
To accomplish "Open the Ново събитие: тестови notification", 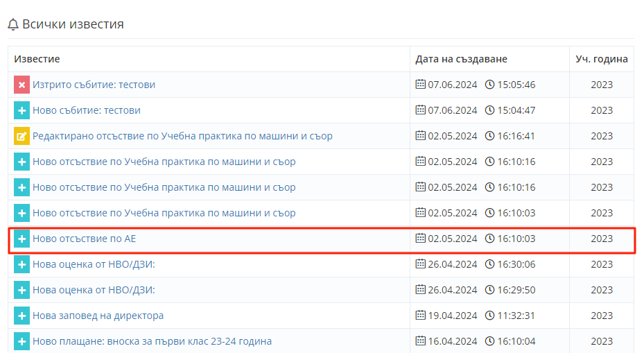I will coord(87,110).
